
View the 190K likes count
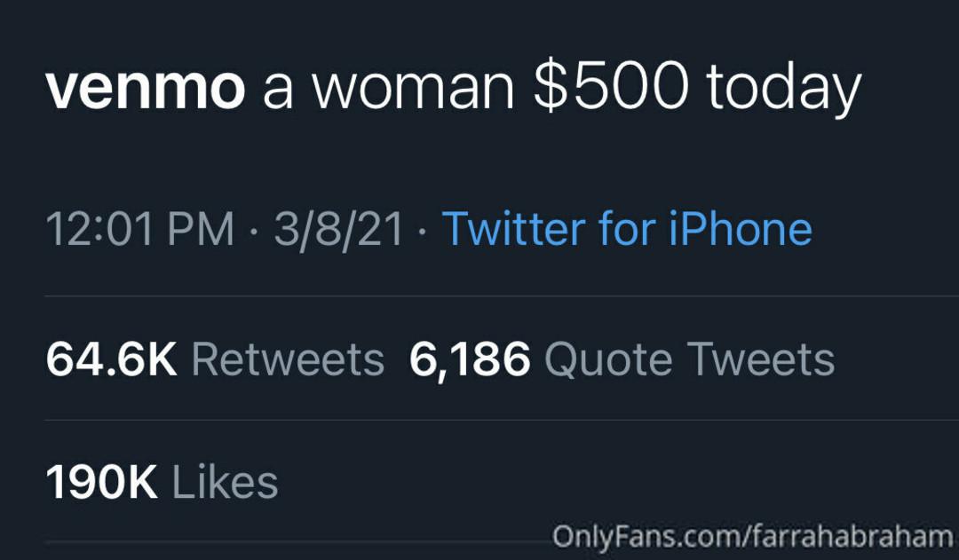pyautogui.click(x=101, y=483)
